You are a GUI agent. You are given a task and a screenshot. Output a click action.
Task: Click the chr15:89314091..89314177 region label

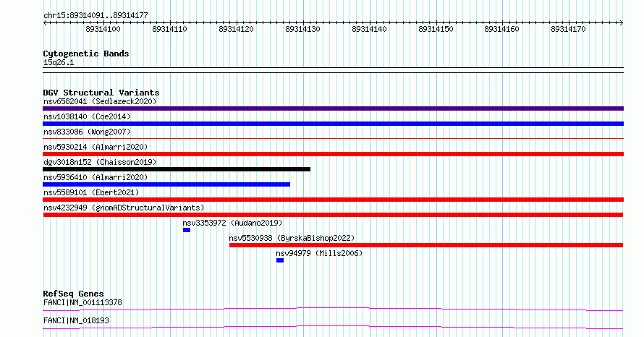tap(96, 16)
